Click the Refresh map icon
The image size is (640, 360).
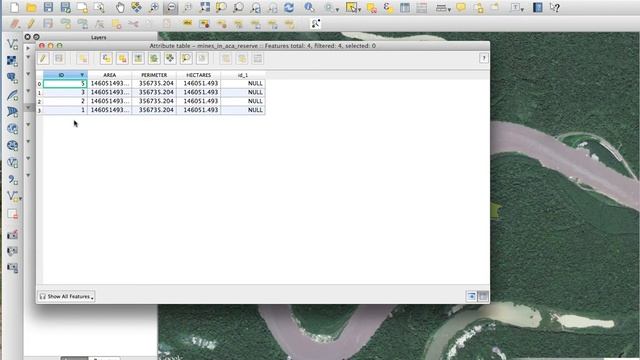click(289, 7)
